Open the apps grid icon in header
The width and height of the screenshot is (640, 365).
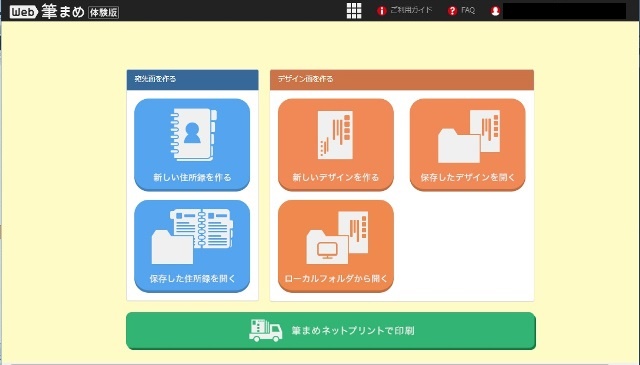(x=354, y=11)
